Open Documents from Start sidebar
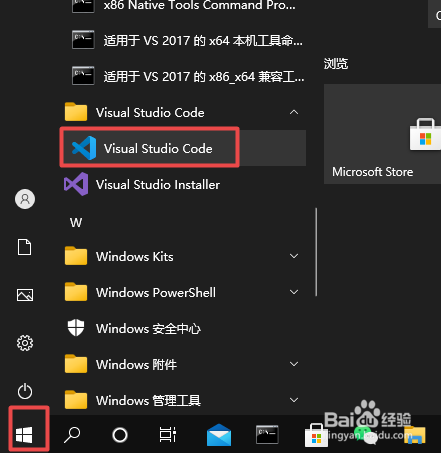The image size is (441, 453). (x=25, y=247)
